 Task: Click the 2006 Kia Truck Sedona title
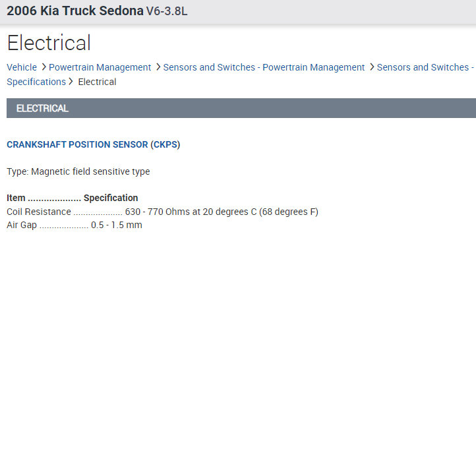coord(74,11)
